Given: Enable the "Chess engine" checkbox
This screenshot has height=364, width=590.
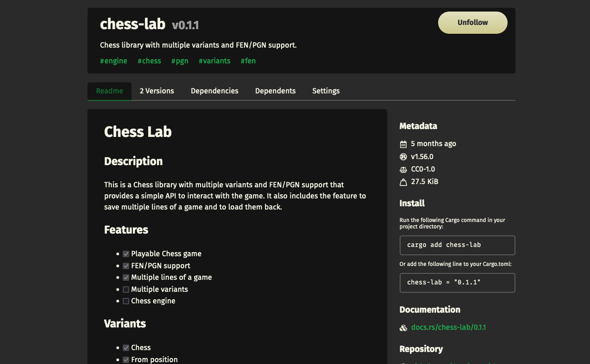Looking at the screenshot, I should point(126,301).
